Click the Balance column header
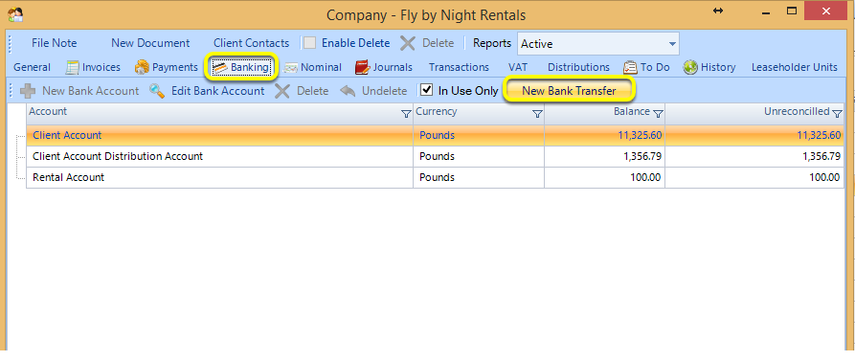This screenshot has width=855, height=361. tap(604, 113)
